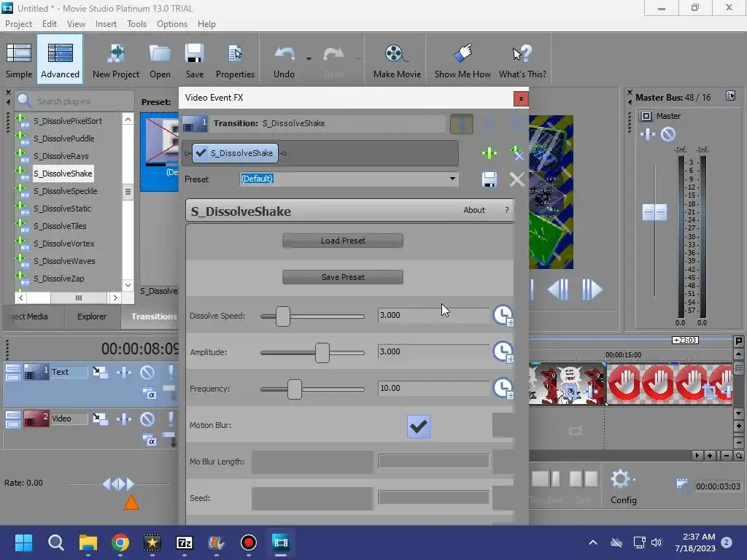This screenshot has height=560, width=747.
Task: Disable the S_DissolveShake plug-in checkbox
Action: tap(201, 153)
